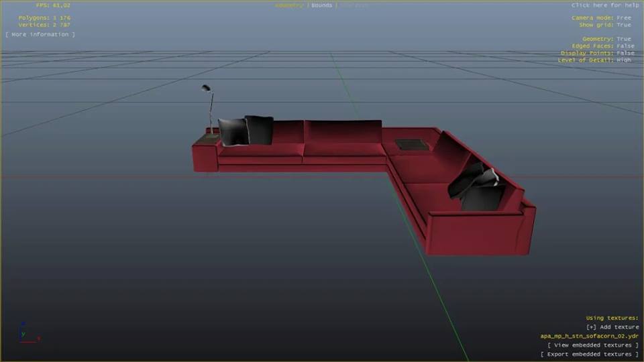Click the floor lamp beside the sofa
This screenshot has width=644, height=362.
click(209, 107)
